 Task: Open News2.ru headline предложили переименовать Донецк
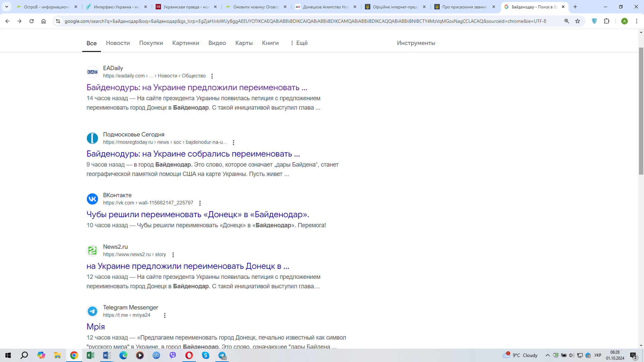pos(188,266)
